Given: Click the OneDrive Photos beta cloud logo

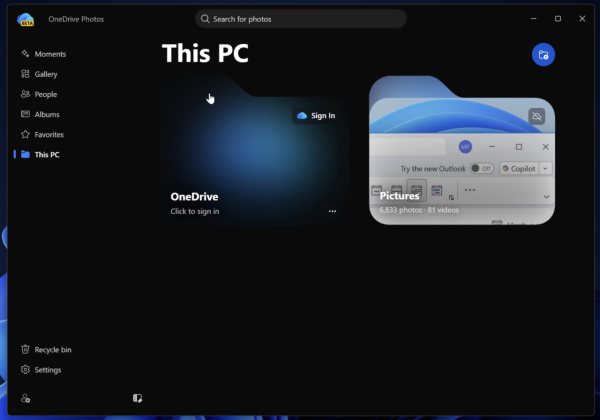Looking at the screenshot, I should tap(26, 19).
